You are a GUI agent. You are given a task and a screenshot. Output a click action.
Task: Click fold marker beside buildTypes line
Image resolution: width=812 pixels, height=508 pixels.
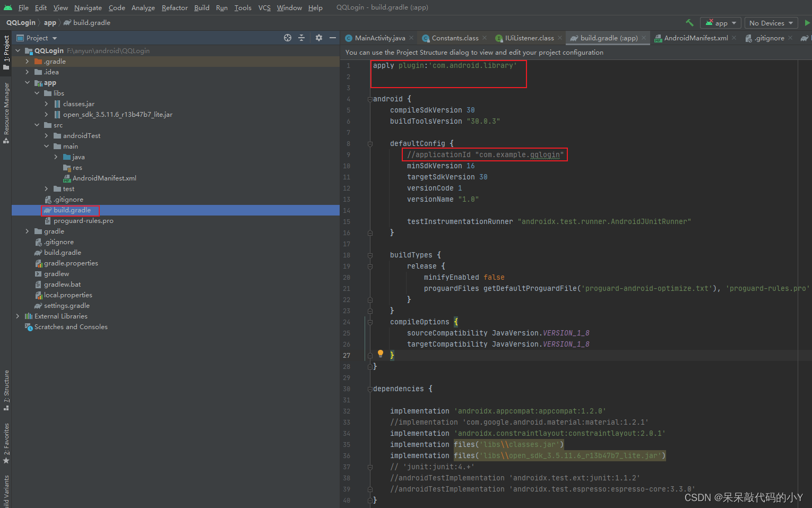[x=369, y=255]
